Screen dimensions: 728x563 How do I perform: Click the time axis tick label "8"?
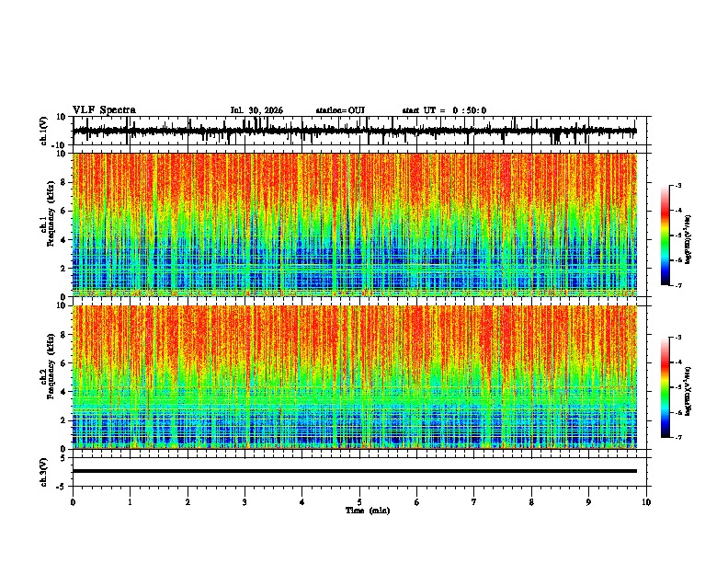(x=531, y=502)
